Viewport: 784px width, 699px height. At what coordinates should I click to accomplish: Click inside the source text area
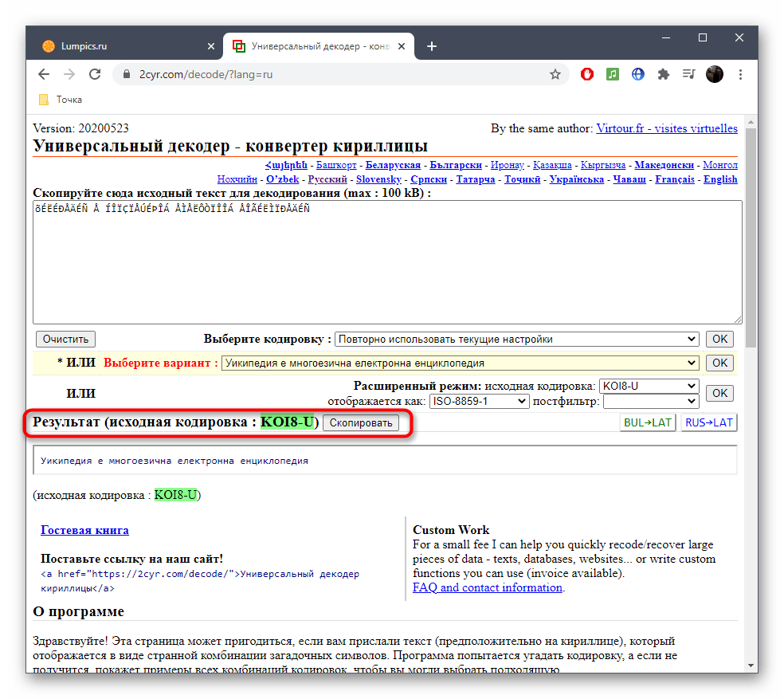[387, 262]
